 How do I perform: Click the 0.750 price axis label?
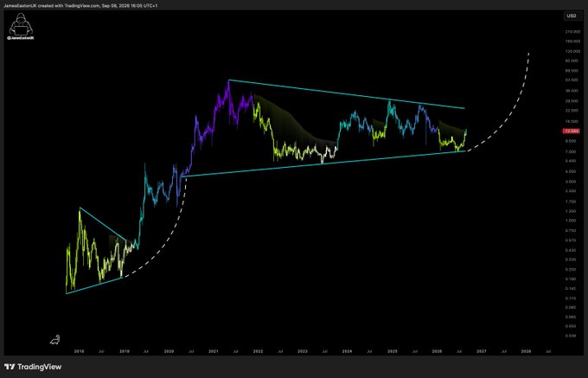tap(572, 231)
